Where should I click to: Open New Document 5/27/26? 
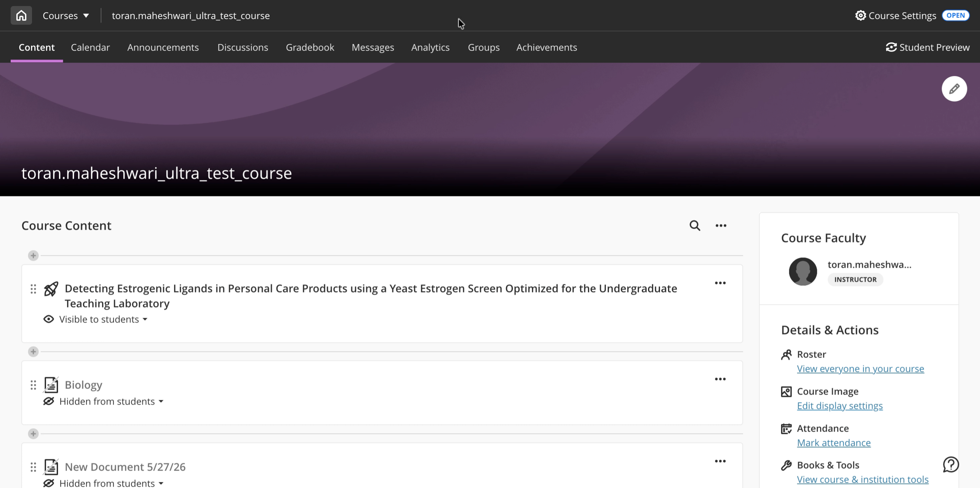point(125,467)
